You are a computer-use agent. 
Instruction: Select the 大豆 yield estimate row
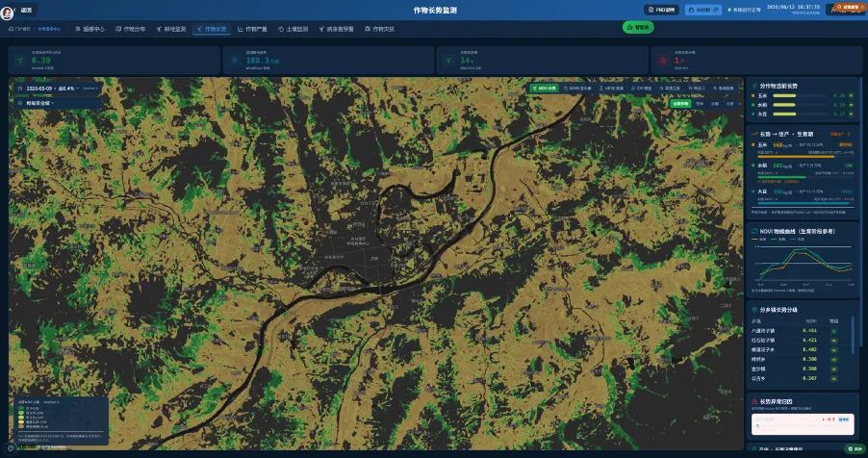[x=804, y=195]
